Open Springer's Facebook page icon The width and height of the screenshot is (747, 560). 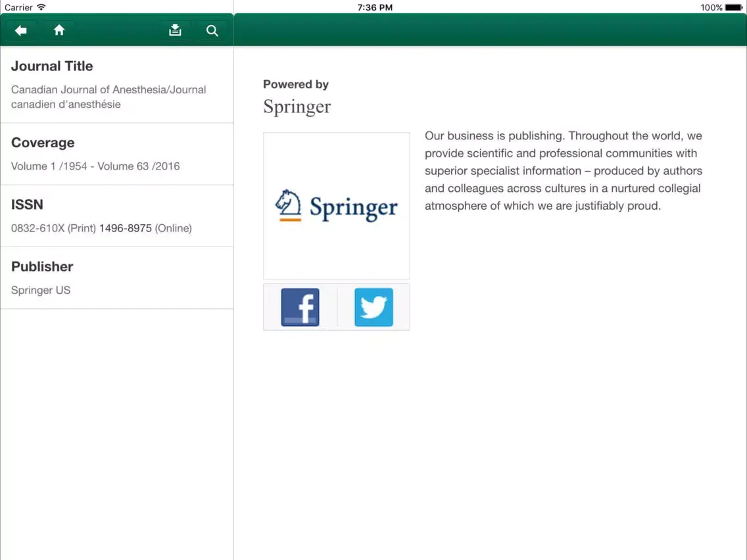[x=300, y=307]
